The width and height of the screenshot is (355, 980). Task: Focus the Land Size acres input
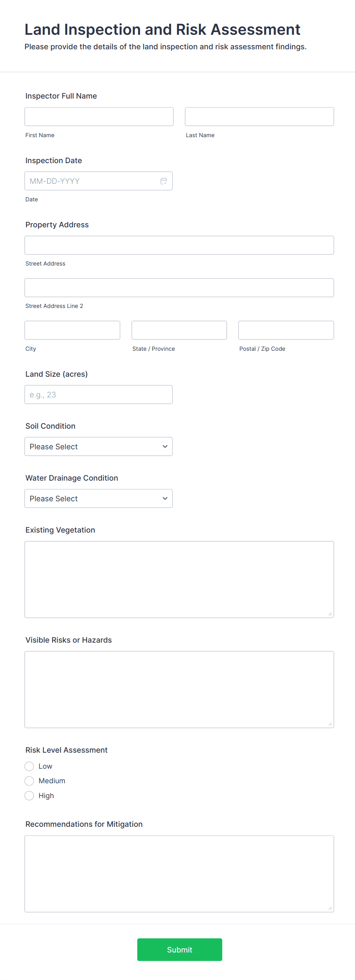point(98,395)
